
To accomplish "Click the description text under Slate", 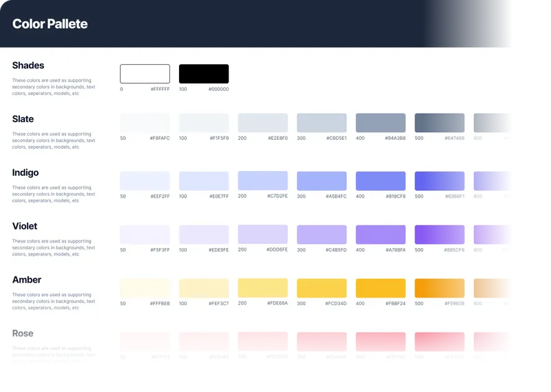I will coord(54,141).
